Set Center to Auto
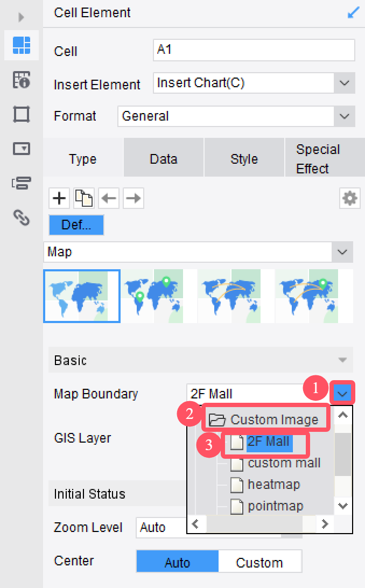This screenshot has width=365, height=588. pos(178,563)
